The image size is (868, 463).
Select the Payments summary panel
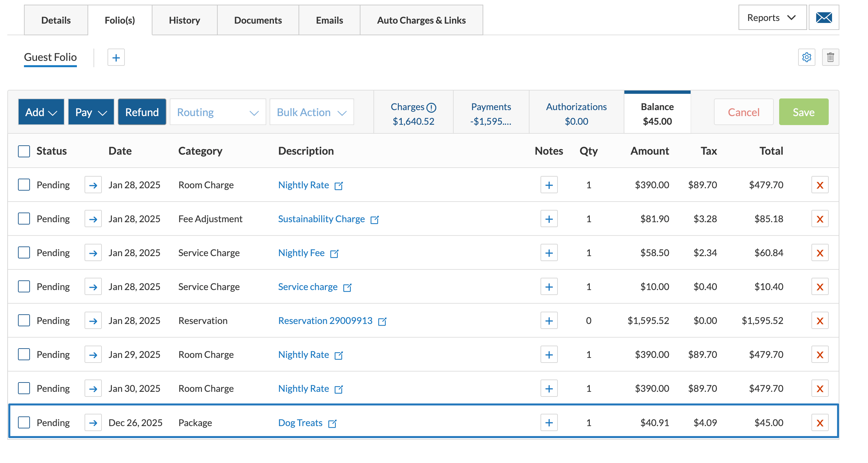(x=491, y=113)
